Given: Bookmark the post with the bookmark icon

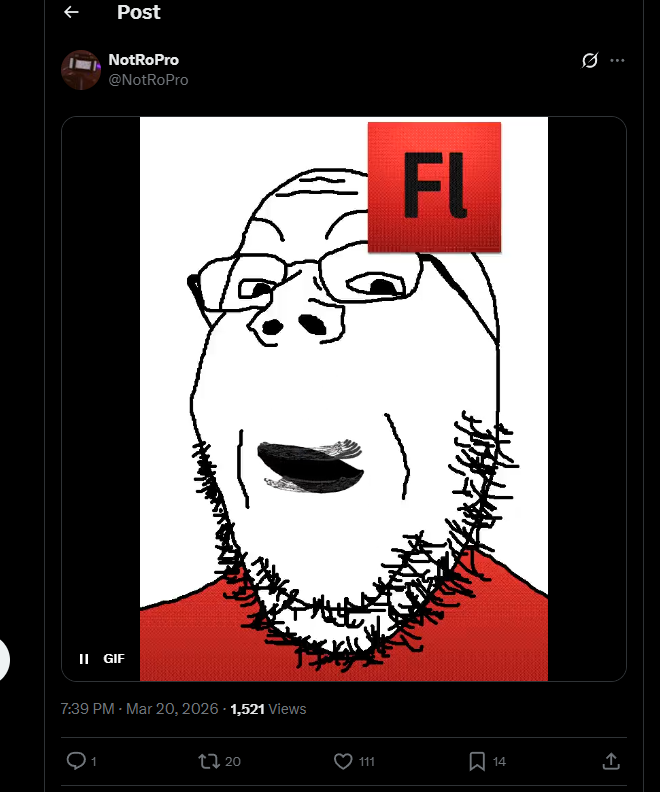Looking at the screenshot, I should coord(477,761).
